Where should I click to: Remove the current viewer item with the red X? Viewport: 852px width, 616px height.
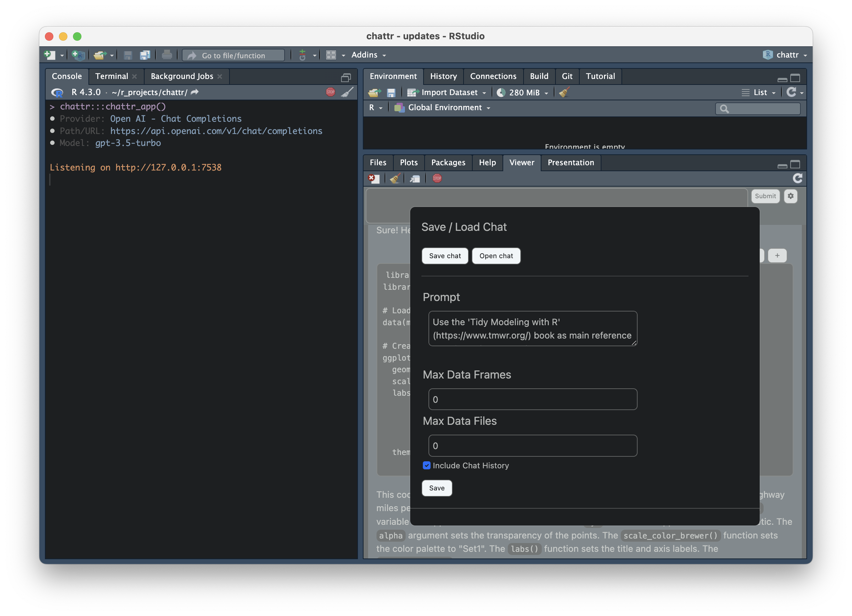[373, 179]
